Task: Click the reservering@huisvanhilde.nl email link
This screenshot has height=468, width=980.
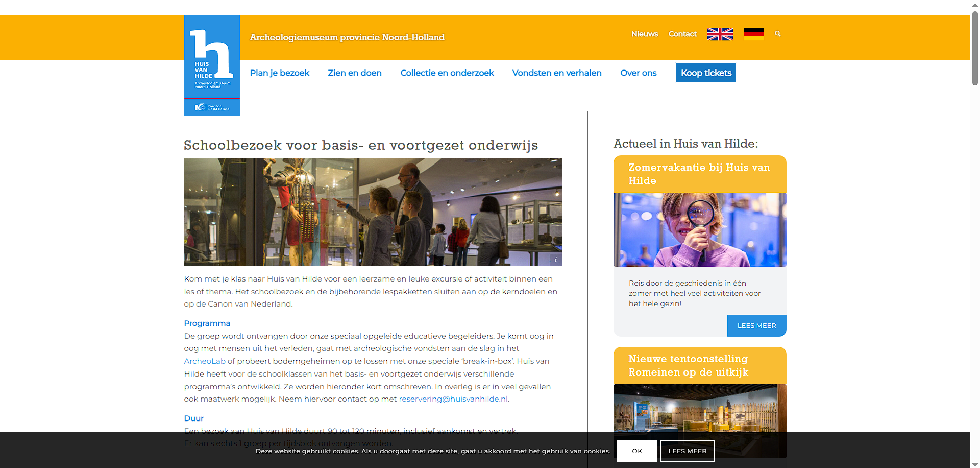Action: [x=453, y=399]
